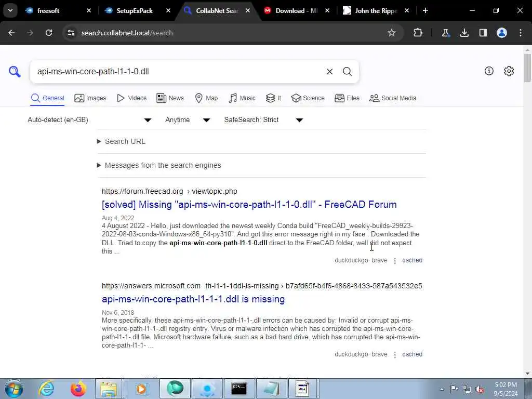This screenshot has width=532, height=399.
Task: Launch Firefox from taskbar
Action: click(x=78, y=389)
